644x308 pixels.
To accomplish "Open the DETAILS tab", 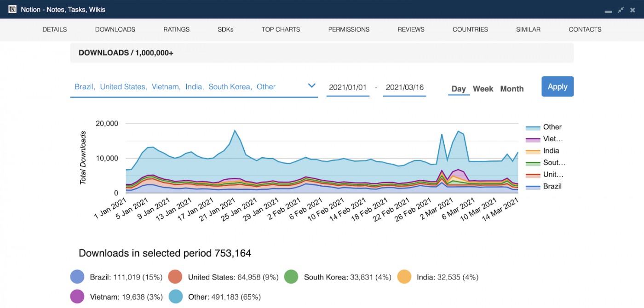I will point(55,29).
